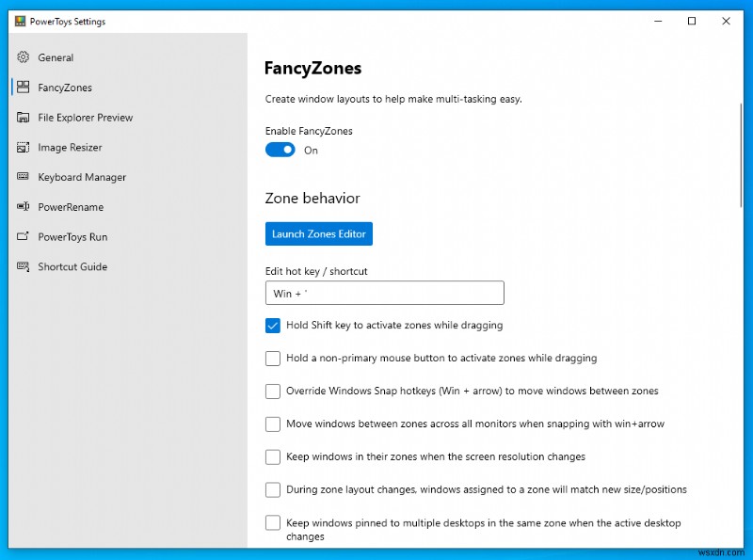Viewport: 753px width, 560px height.
Task: Maximize the PowerToys Settings window
Action: 692,21
